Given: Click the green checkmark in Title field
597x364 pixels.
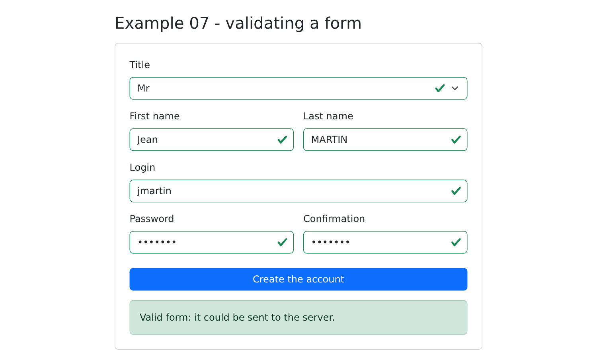Looking at the screenshot, I should tap(440, 88).
